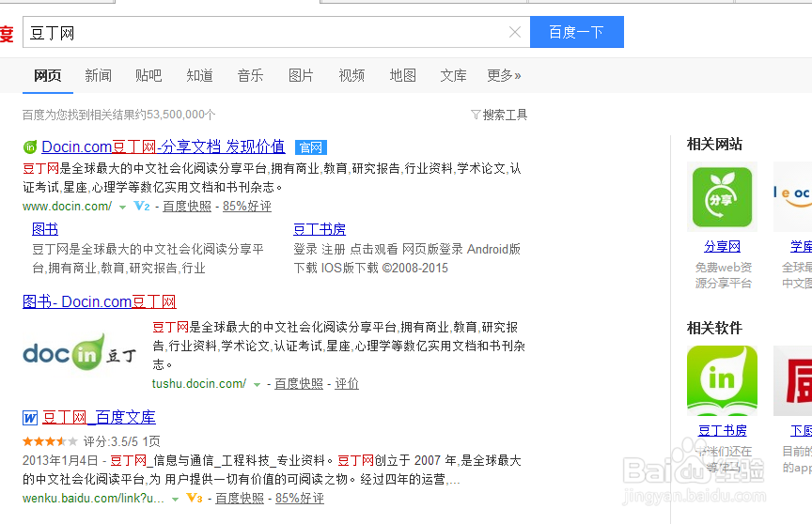This screenshot has height=524, width=812.
Task: Open the 贴吧 tab
Action: (148, 75)
